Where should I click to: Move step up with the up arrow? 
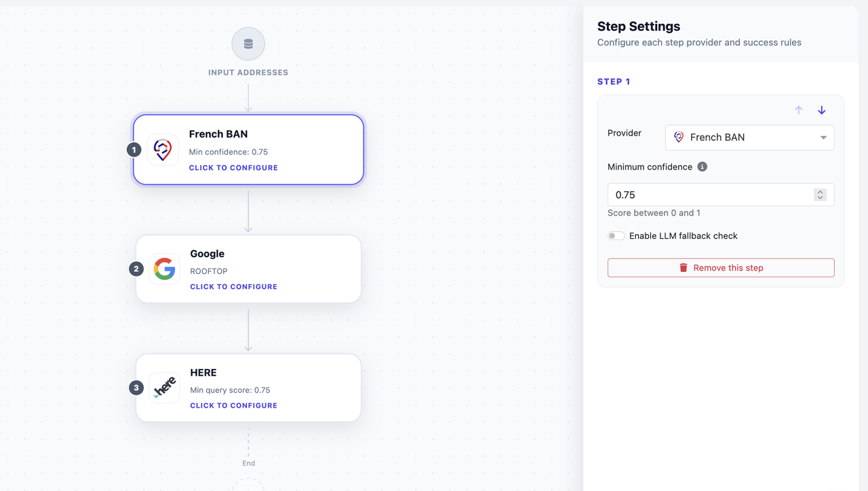[799, 110]
